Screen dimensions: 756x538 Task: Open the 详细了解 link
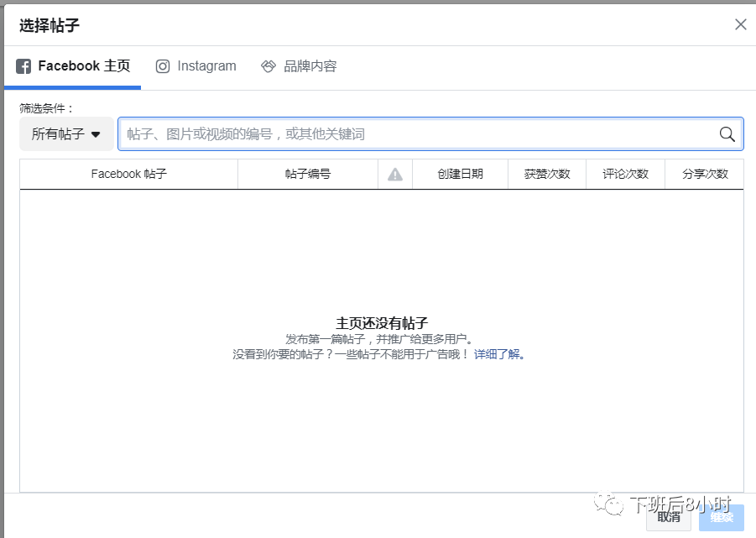[x=499, y=354]
